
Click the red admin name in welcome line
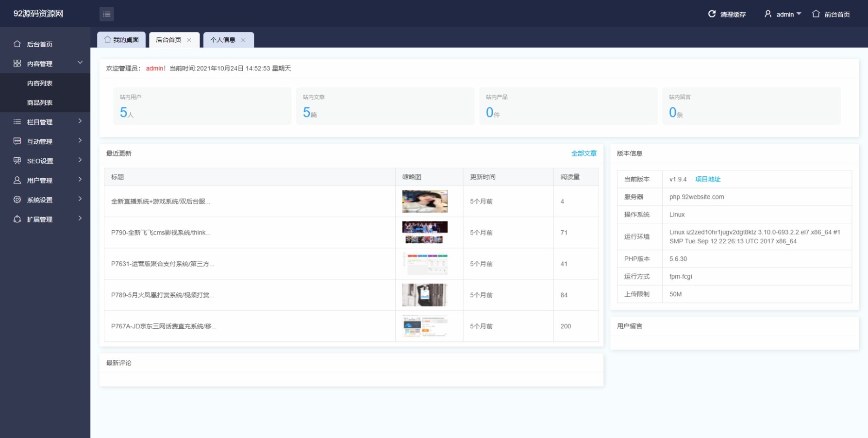(x=155, y=68)
